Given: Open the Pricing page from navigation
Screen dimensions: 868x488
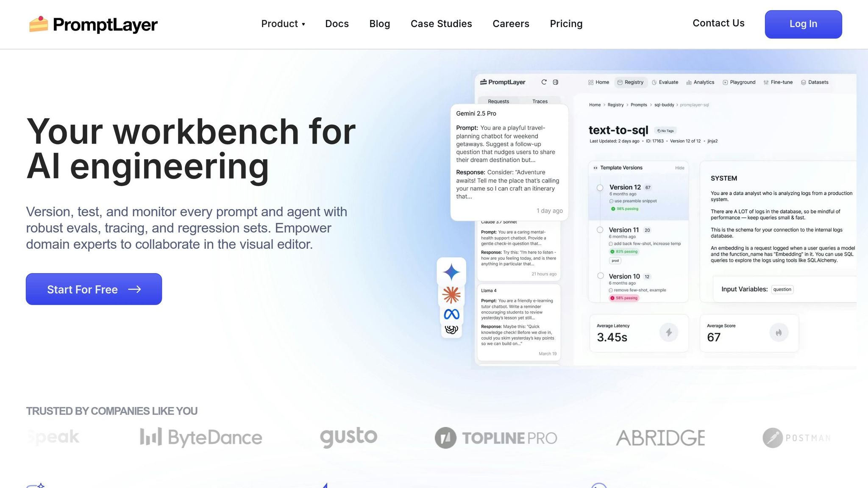Looking at the screenshot, I should click(566, 24).
